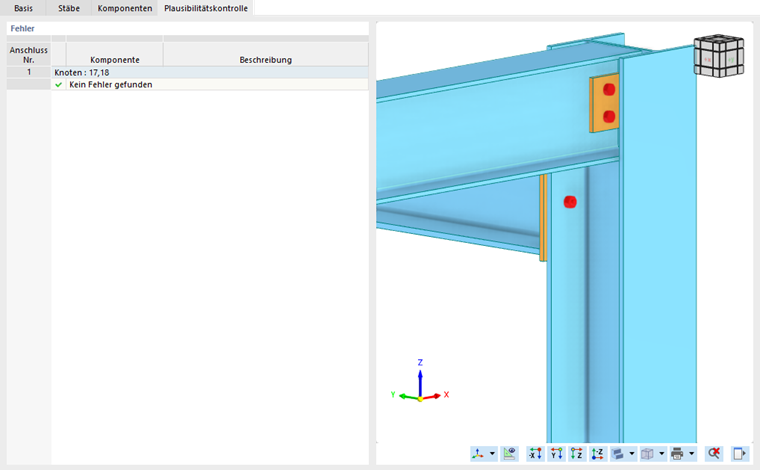Image resolution: width=760 pixels, height=470 pixels.
Task: Open the print options dropdown arrow
Action: coord(692,454)
